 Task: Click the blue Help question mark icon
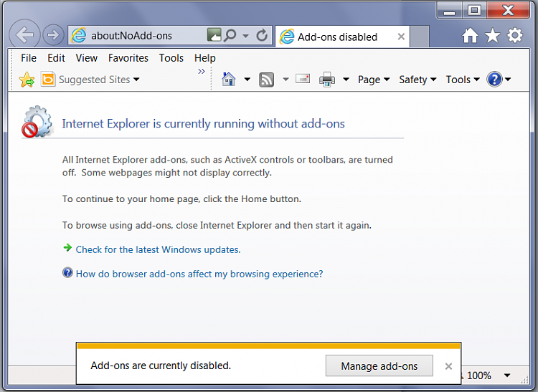point(494,79)
